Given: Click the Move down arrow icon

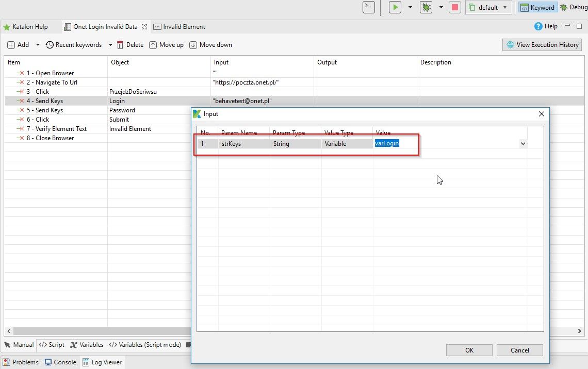Looking at the screenshot, I should click(193, 45).
